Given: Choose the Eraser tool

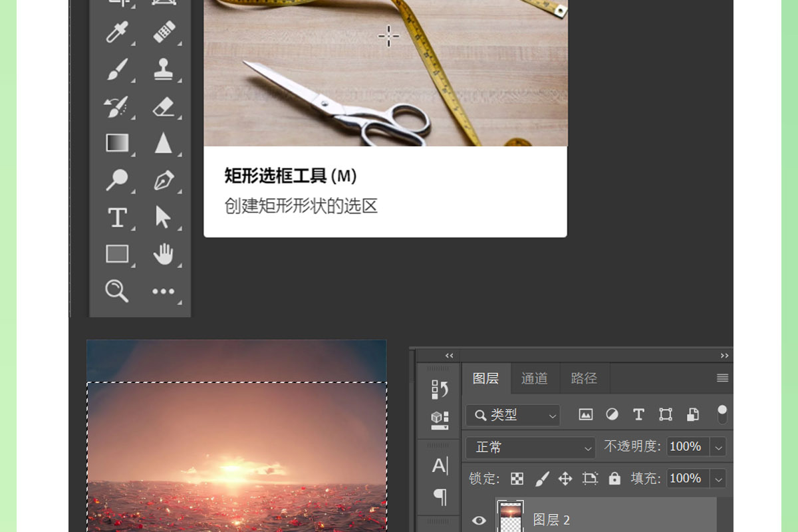Looking at the screenshot, I should [x=164, y=106].
